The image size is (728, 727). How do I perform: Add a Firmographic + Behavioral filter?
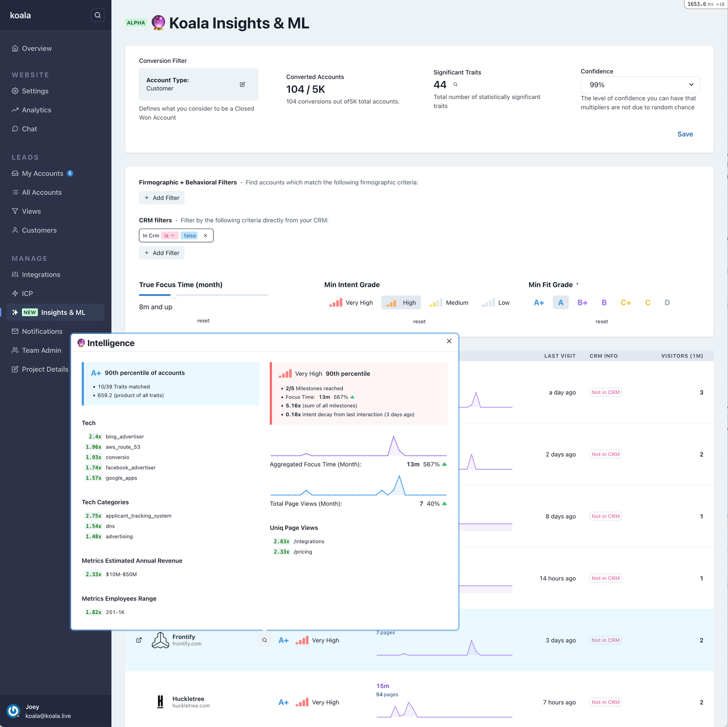(x=162, y=198)
